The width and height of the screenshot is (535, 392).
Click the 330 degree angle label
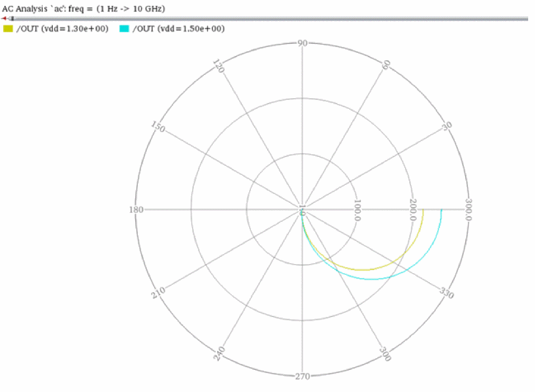447,293
